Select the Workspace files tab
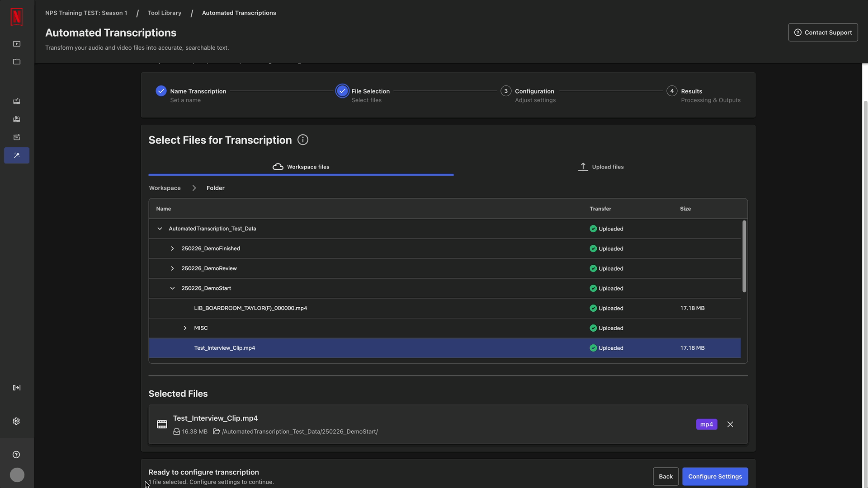868x488 pixels. pyautogui.click(x=301, y=167)
